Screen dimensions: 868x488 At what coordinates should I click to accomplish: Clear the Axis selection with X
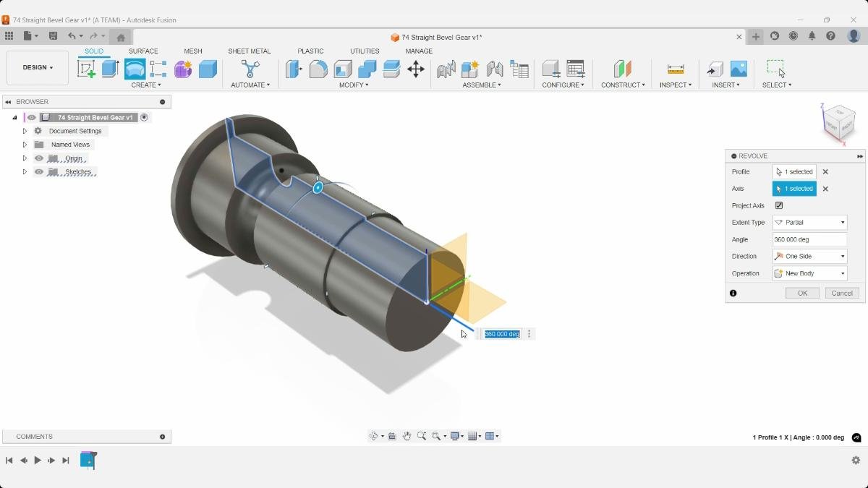tap(825, 189)
